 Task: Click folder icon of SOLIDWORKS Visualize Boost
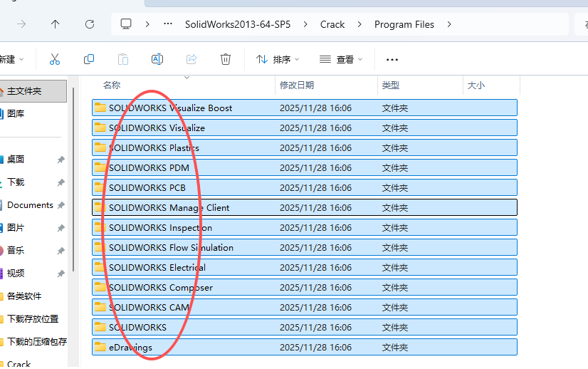point(100,108)
